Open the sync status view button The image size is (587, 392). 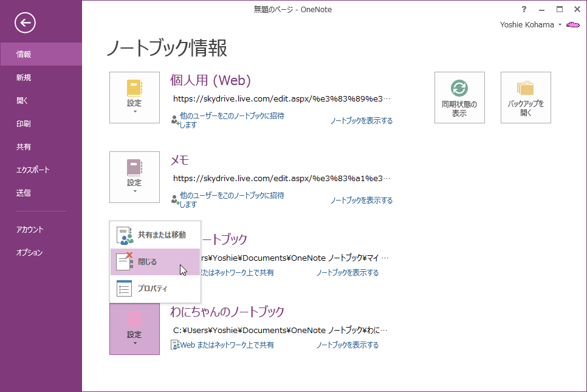pos(459,97)
